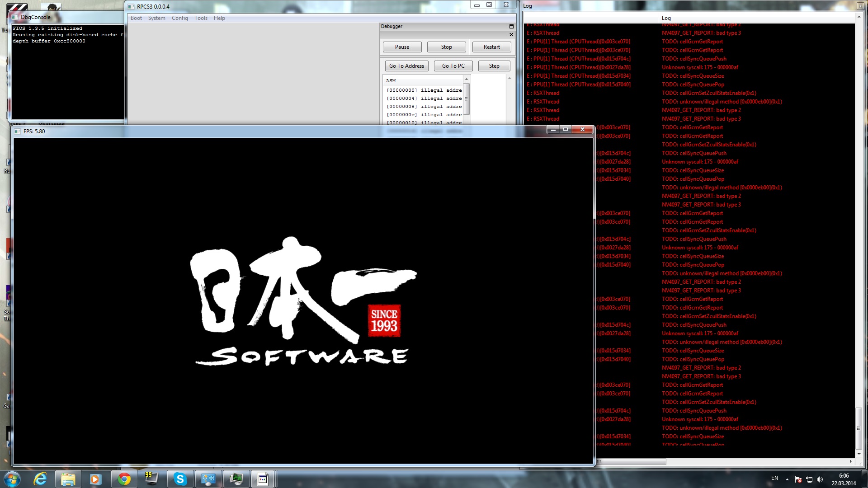Screen dimensions: 868x488
Task: Click the Restart button
Action: [x=491, y=47]
